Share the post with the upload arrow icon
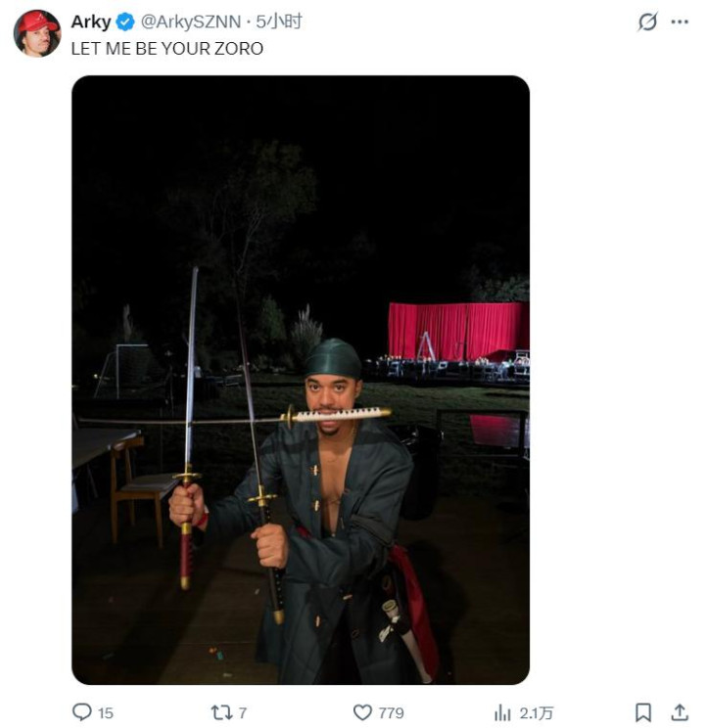 pos(679,712)
